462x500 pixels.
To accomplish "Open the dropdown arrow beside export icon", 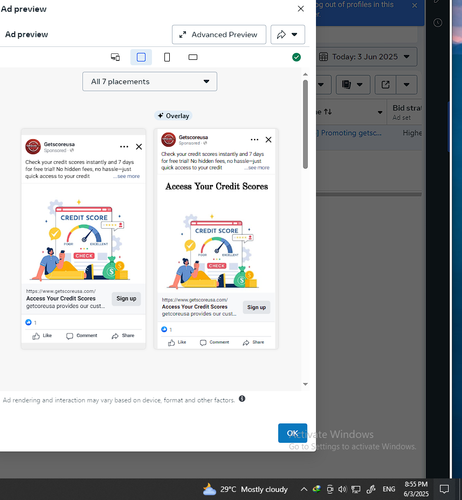I will 407,85.
